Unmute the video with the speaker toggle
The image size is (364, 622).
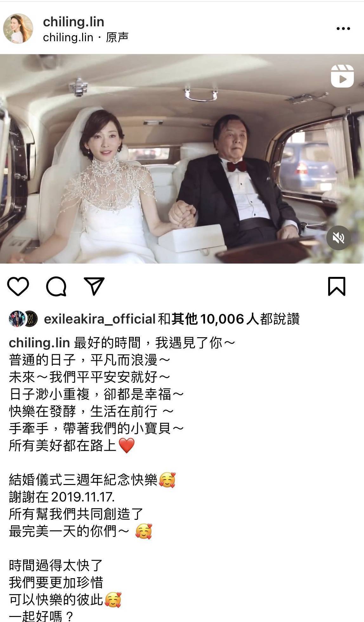339,238
